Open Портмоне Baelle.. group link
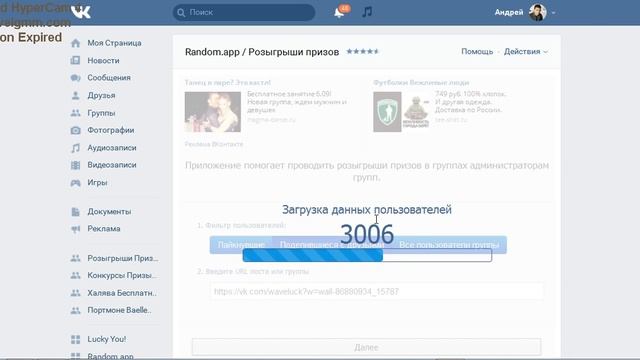640x360 pixels. pyautogui.click(x=119, y=310)
